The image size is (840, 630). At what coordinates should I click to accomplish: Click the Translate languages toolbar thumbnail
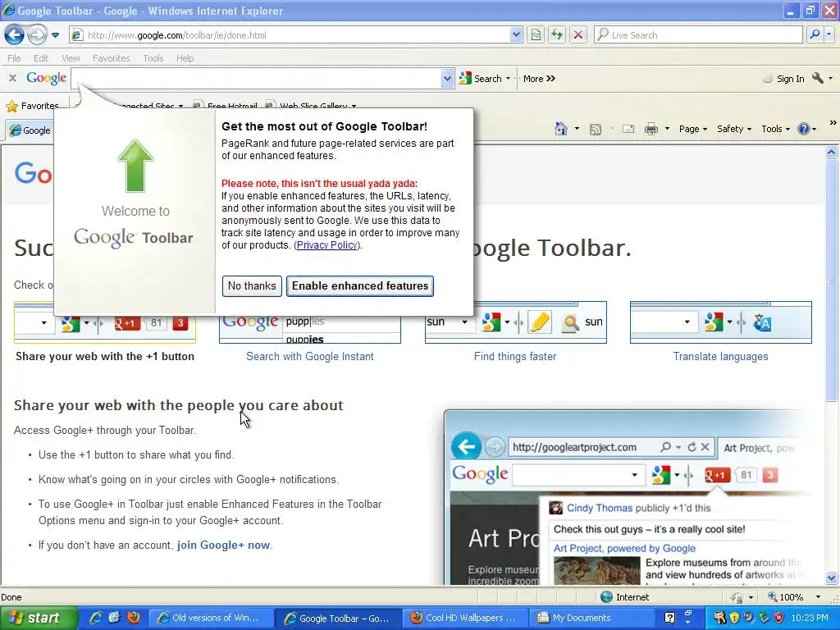click(721, 322)
